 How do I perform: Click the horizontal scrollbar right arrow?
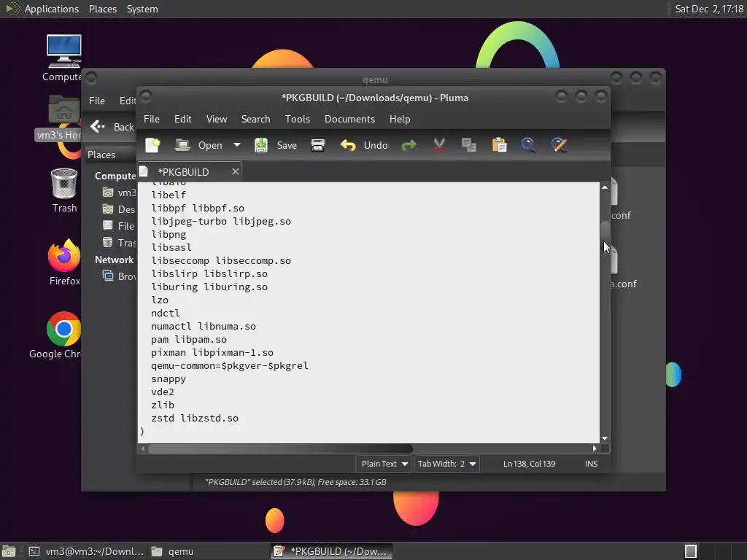595,448
